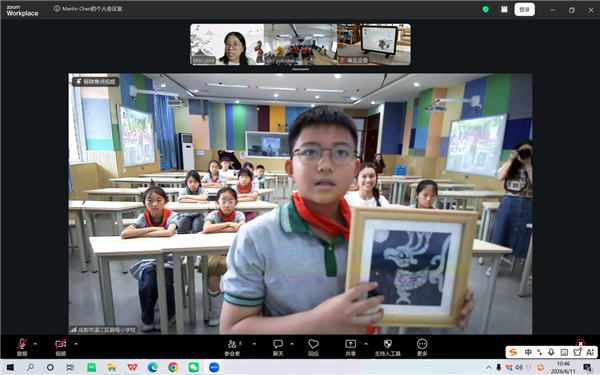The image size is (600, 375).
Task: Expand the participants options arrow
Action: point(254,344)
